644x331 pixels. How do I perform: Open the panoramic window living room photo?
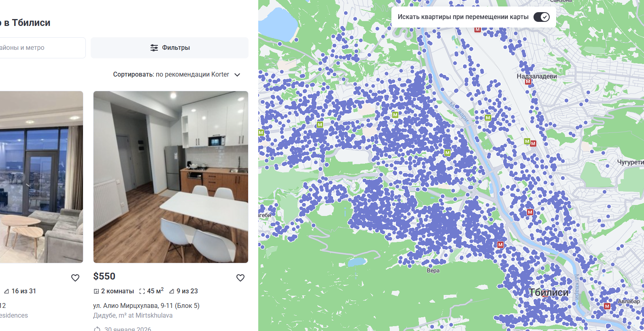click(41, 177)
